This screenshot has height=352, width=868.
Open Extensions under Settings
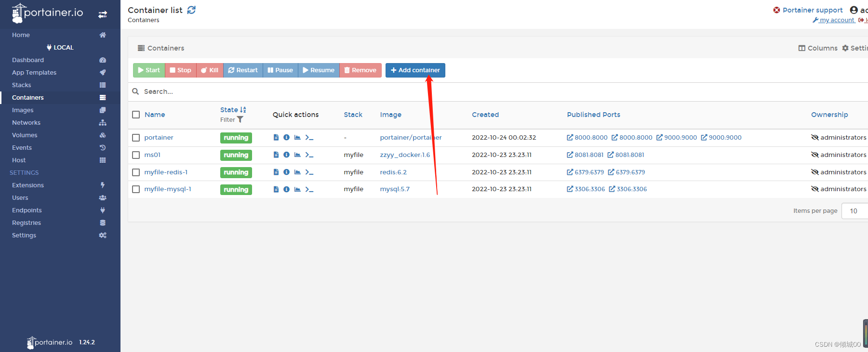tap(60, 185)
